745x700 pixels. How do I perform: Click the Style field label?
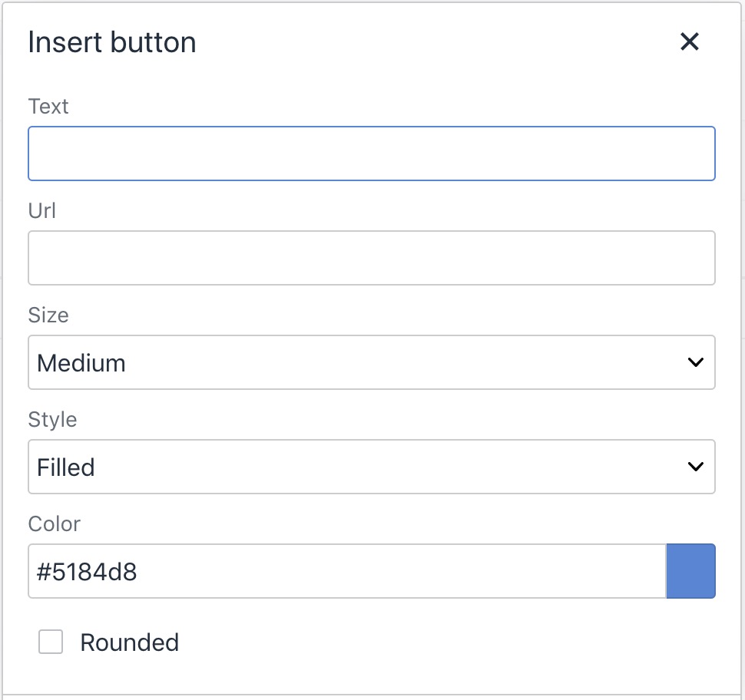[x=52, y=420]
